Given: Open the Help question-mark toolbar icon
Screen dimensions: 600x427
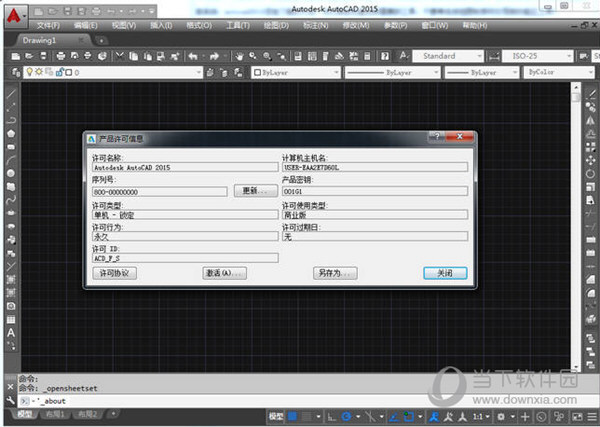Looking at the screenshot, I should (385, 56).
